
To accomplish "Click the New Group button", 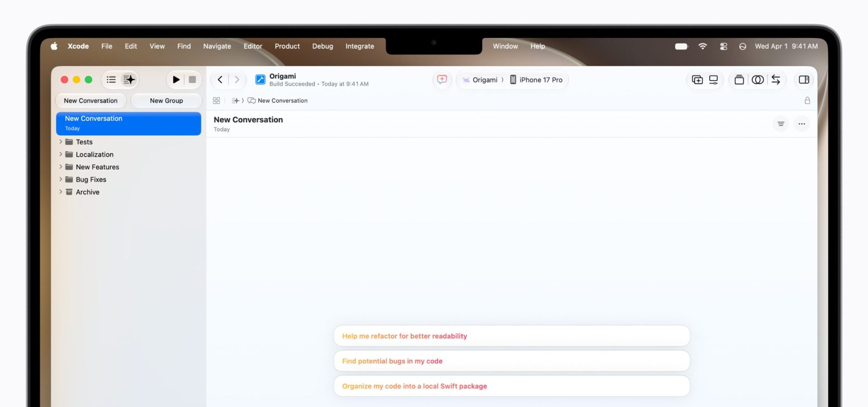I will pyautogui.click(x=166, y=100).
